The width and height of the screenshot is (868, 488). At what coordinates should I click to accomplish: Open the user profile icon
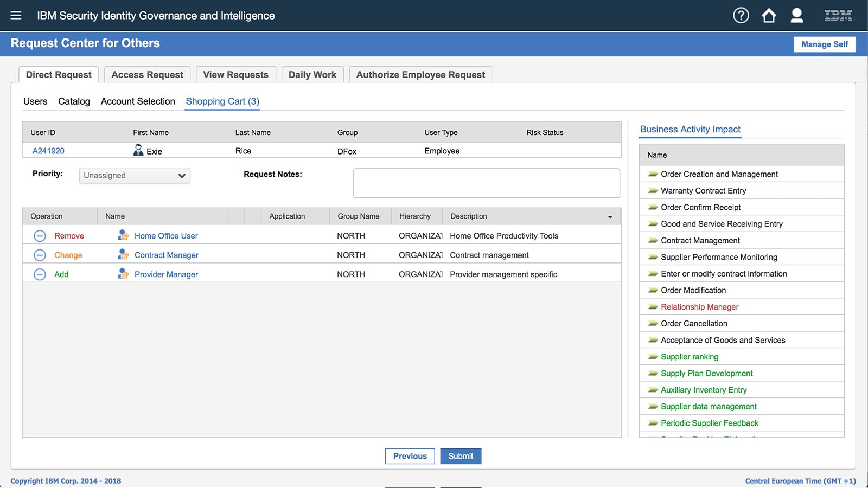coord(796,15)
